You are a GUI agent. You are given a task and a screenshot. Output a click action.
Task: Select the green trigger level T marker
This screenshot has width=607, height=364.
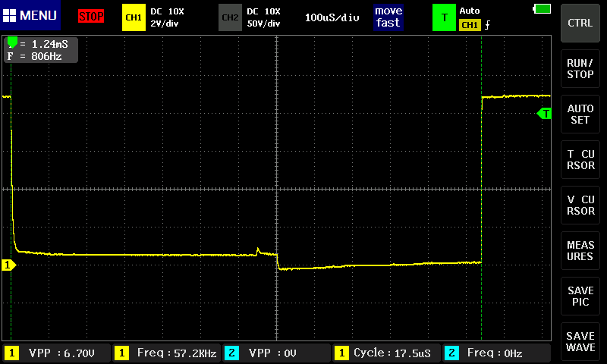pos(544,114)
